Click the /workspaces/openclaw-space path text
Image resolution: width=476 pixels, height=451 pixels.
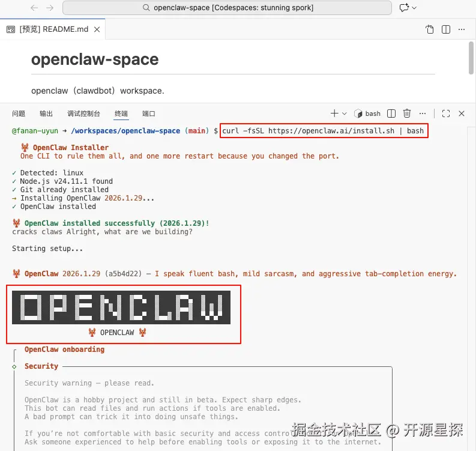(x=125, y=130)
